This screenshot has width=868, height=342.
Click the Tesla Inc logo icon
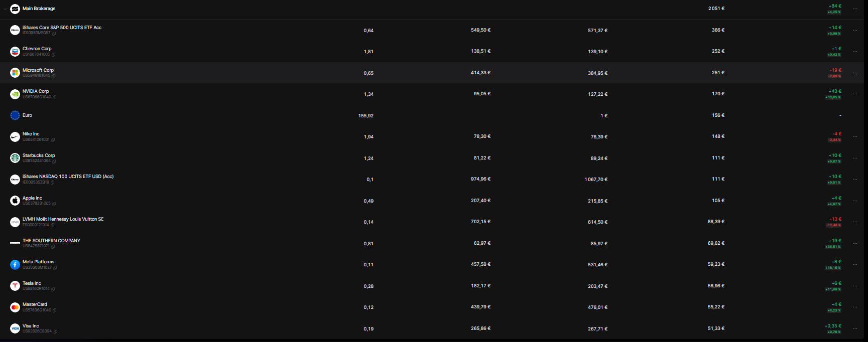(15, 286)
